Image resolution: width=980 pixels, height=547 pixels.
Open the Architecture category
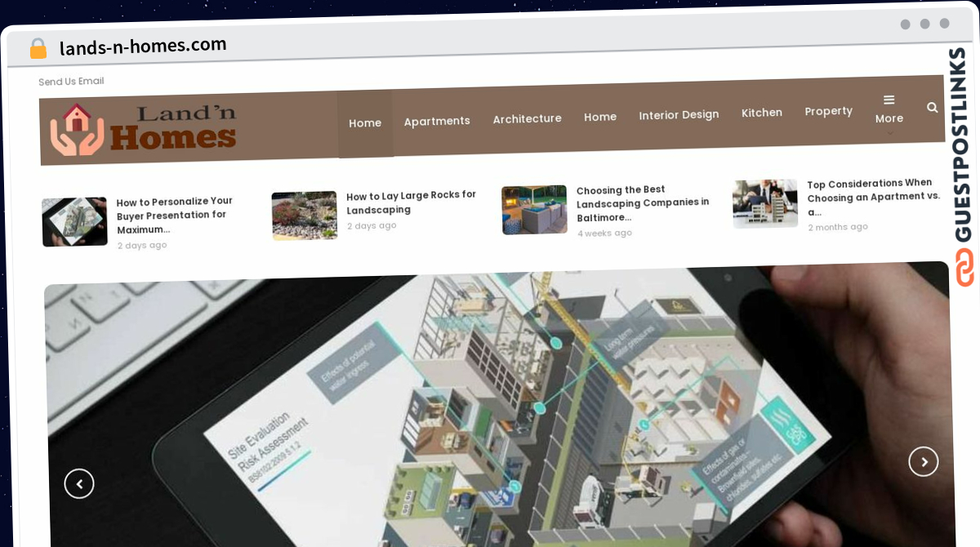coord(527,118)
